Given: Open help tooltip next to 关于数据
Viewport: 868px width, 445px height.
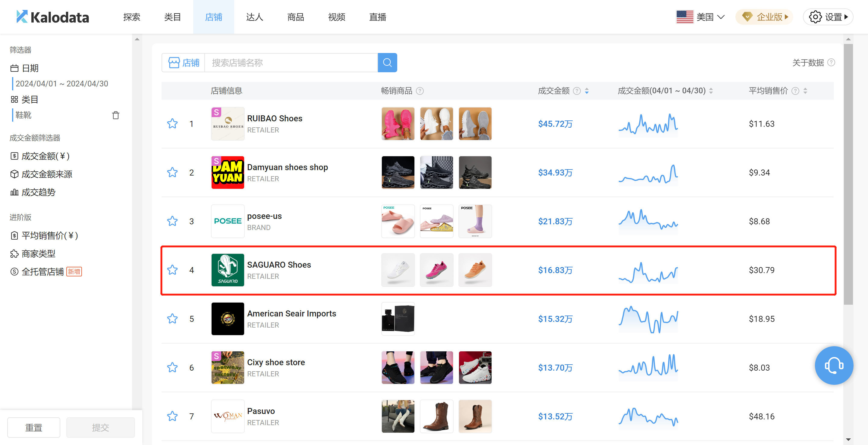Looking at the screenshot, I should [x=831, y=63].
